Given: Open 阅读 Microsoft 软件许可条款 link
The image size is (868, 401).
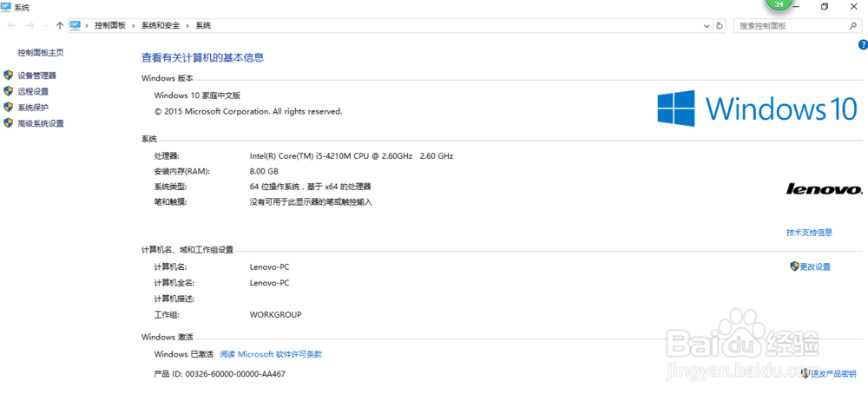Looking at the screenshot, I should (x=271, y=354).
